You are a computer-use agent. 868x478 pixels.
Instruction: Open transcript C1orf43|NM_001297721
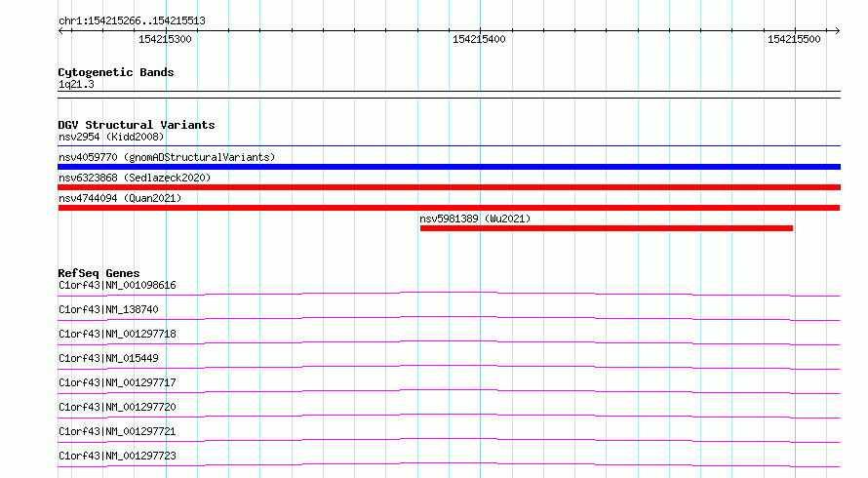click(x=117, y=431)
